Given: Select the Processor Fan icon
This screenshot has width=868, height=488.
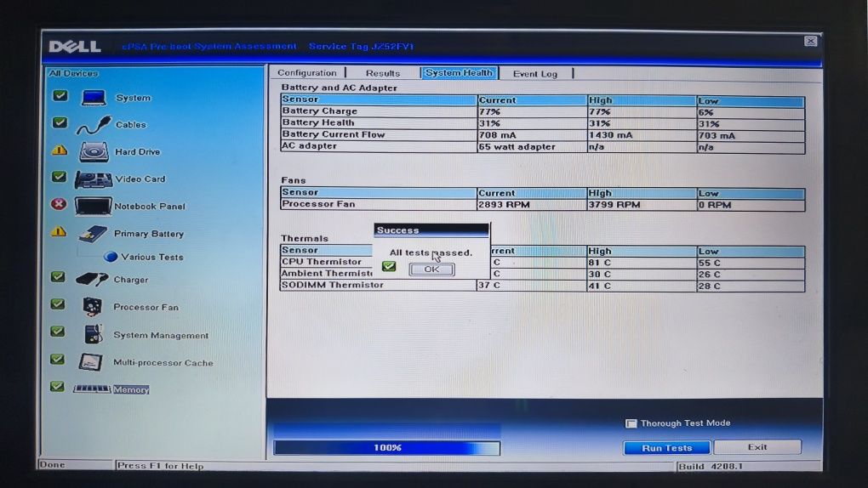Looking at the screenshot, I should tap(93, 307).
